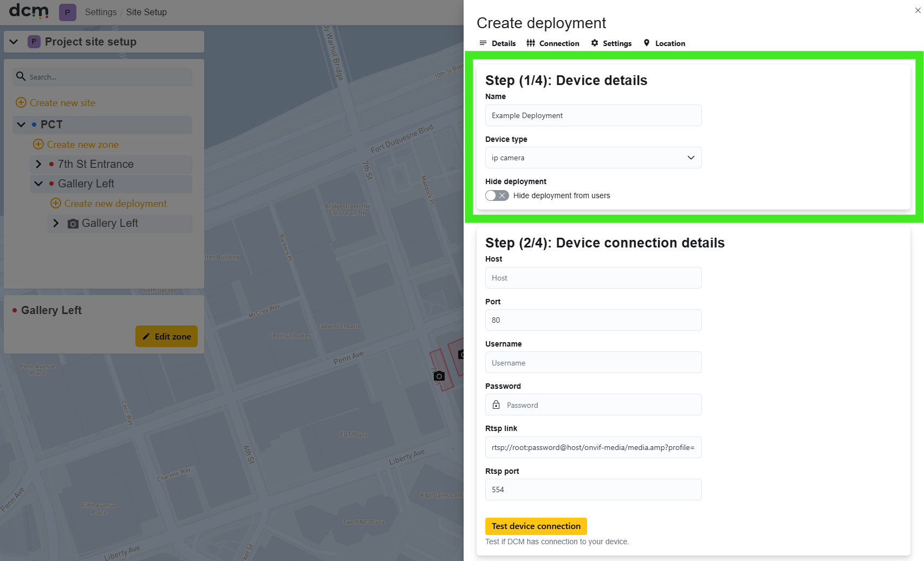The width and height of the screenshot is (924, 561).
Task: Click camera icon of Gallery Left deployment
Action: coord(73,224)
